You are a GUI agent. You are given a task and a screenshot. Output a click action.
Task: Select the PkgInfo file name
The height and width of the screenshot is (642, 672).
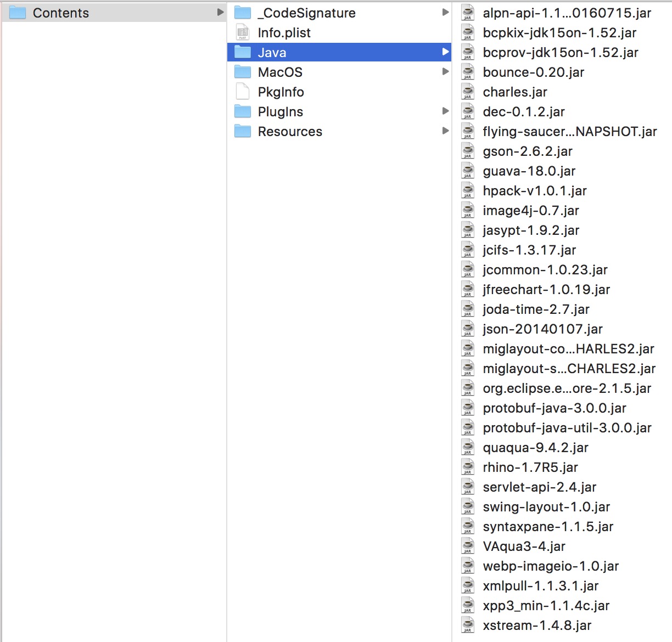pos(281,92)
